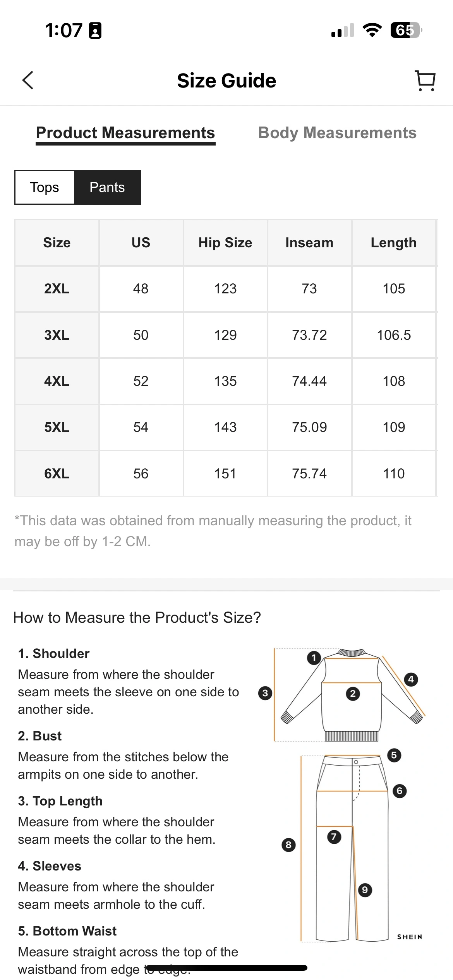Tap the home indicator bar
The height and width of the screenshot is (980, 453).
pos(226,968)
